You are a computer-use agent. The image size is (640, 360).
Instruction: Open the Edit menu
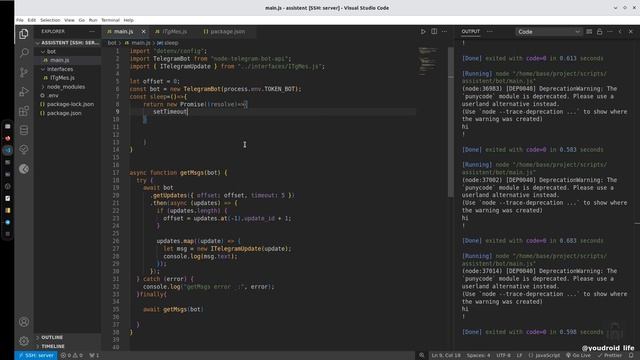[x=32, y=20]
